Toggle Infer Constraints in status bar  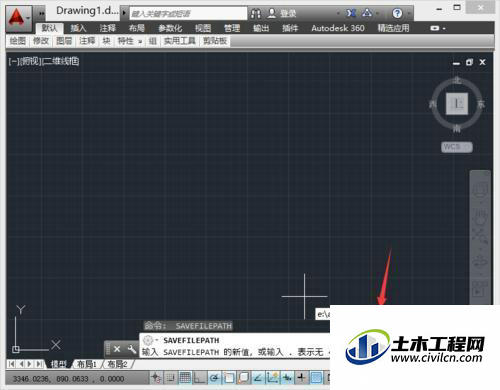pyautogui.click(x=156, y=378)
